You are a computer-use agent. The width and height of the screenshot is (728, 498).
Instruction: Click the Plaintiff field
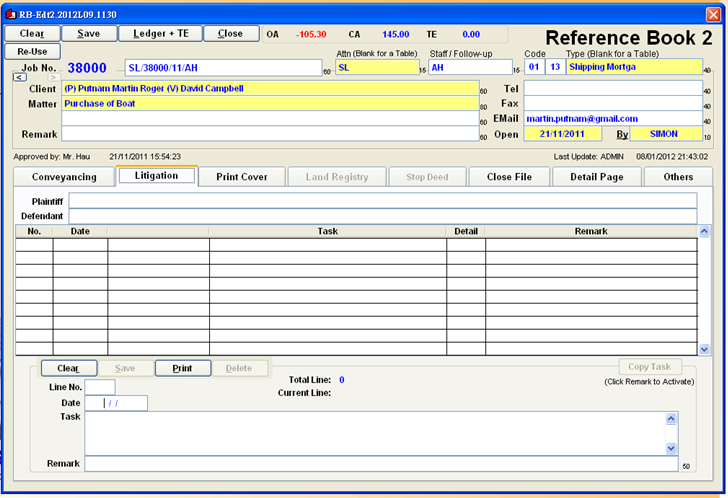click(x=383, y=201)
